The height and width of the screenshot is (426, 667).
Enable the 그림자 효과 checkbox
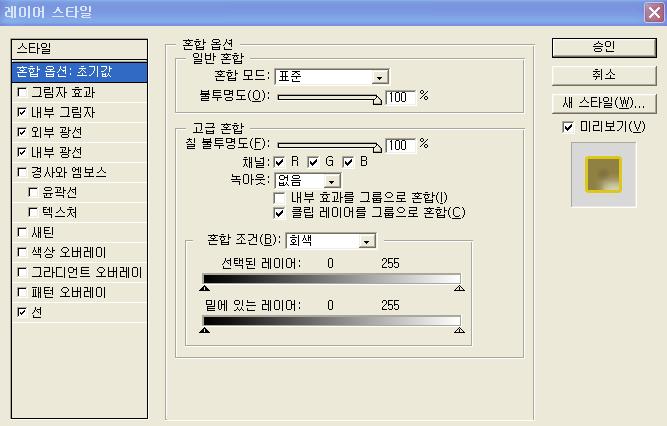pyautogui.click(x=22, y=92)
